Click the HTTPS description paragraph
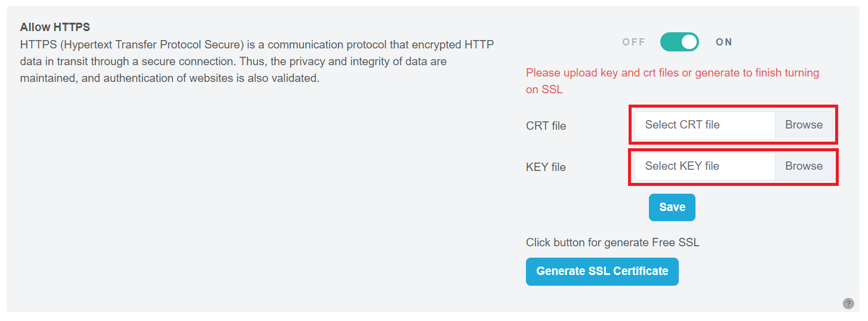Viewport: 868px width, 321px height. [257, 62]
